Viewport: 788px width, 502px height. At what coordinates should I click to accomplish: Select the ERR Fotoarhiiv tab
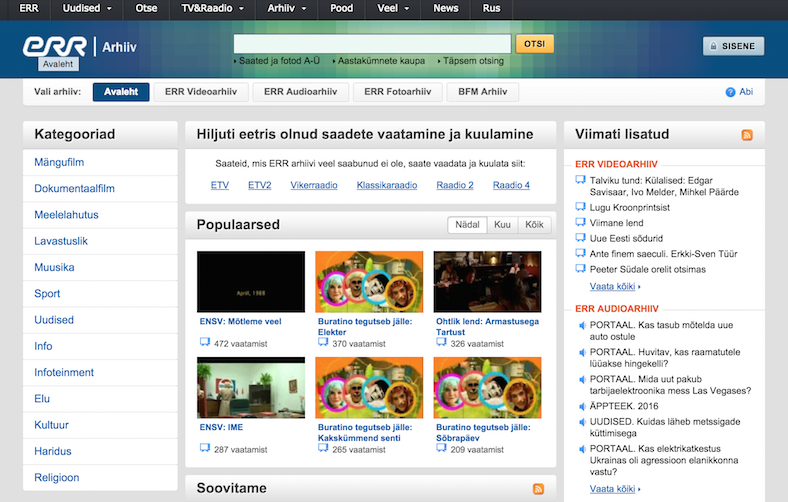(398, 92)
